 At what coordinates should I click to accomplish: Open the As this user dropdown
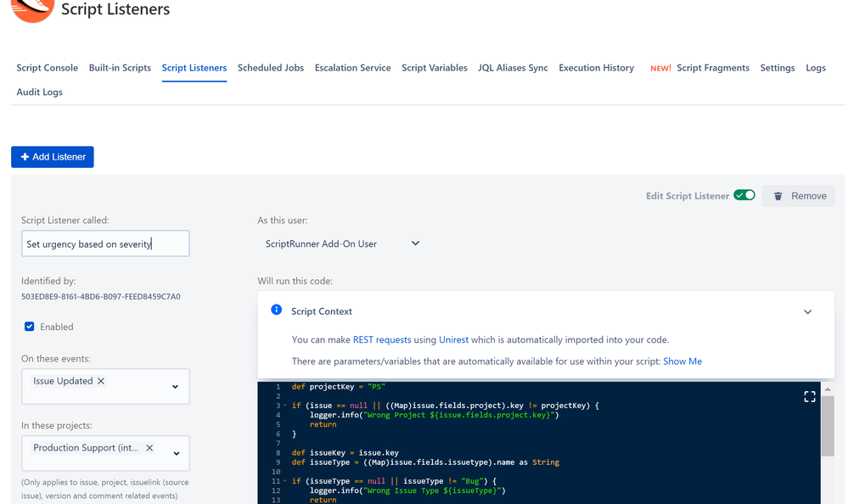[342, 244]
